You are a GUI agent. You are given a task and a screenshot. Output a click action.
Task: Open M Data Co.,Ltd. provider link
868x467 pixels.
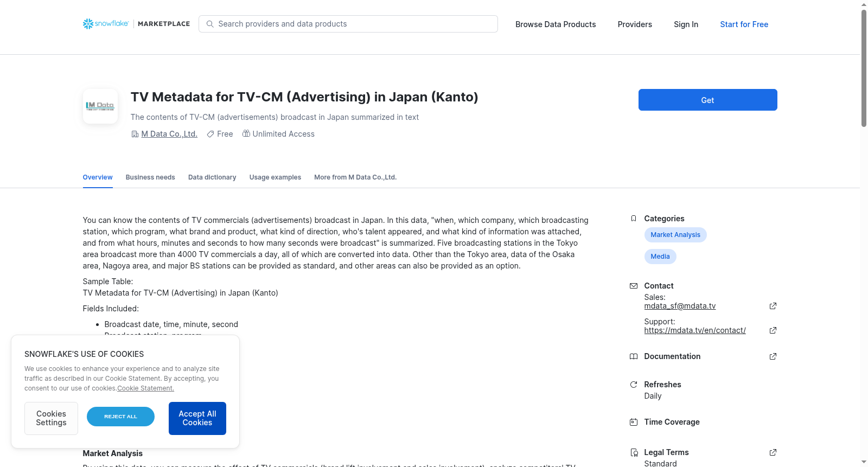169,134
